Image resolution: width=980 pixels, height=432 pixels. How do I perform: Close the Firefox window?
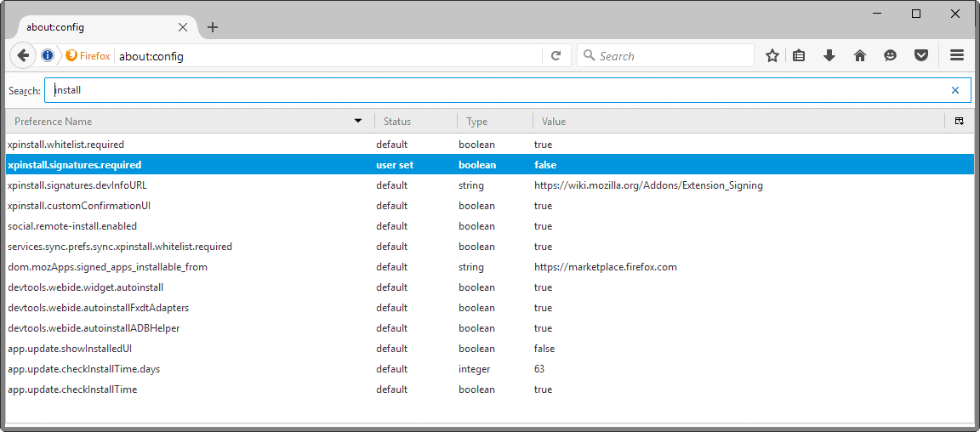[954, 14]
